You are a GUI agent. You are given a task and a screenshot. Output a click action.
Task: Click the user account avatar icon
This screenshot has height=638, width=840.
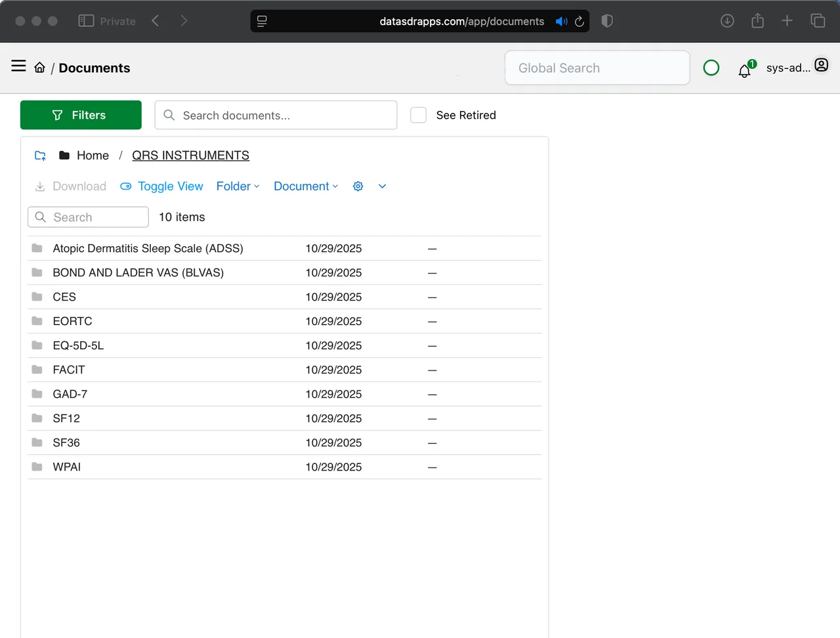point(821,65)
